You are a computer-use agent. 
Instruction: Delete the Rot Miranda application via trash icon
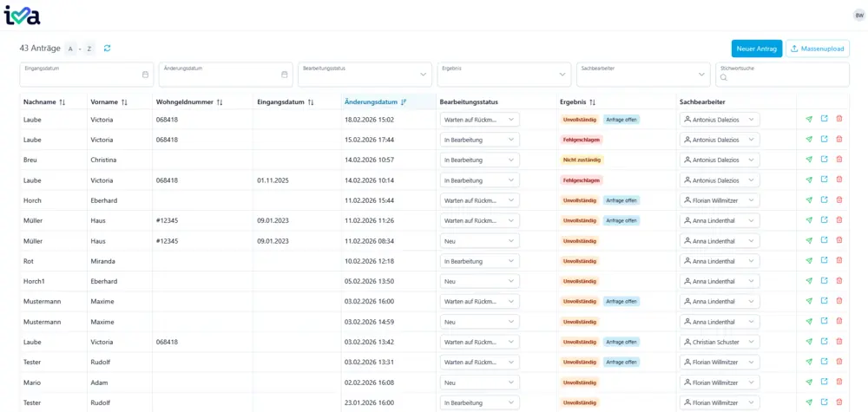[838, 261]
